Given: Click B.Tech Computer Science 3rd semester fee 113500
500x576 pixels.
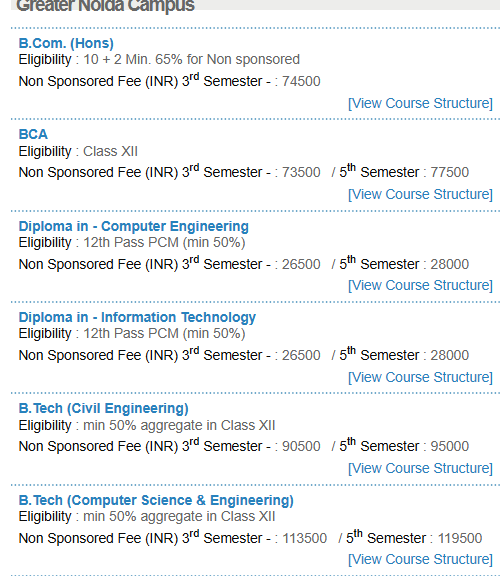Looking at the screenshot, I should [304, 538].
